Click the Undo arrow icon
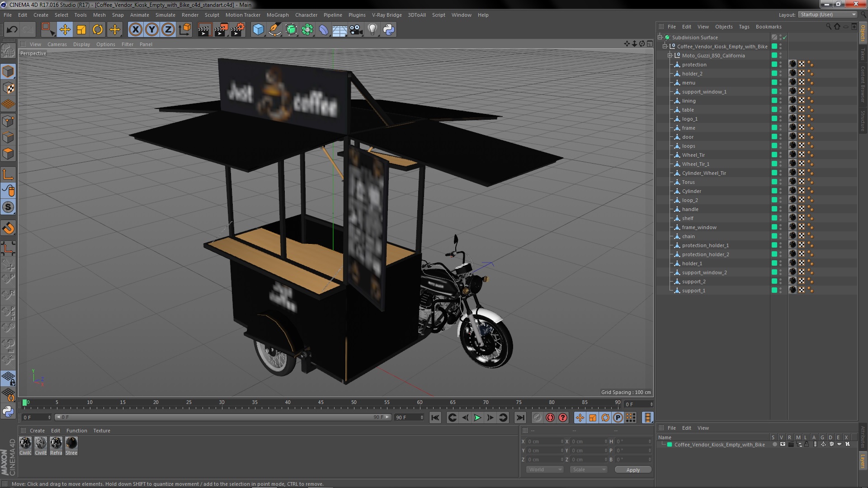This screenshot has height=488, width=868. tap(12, 30)
